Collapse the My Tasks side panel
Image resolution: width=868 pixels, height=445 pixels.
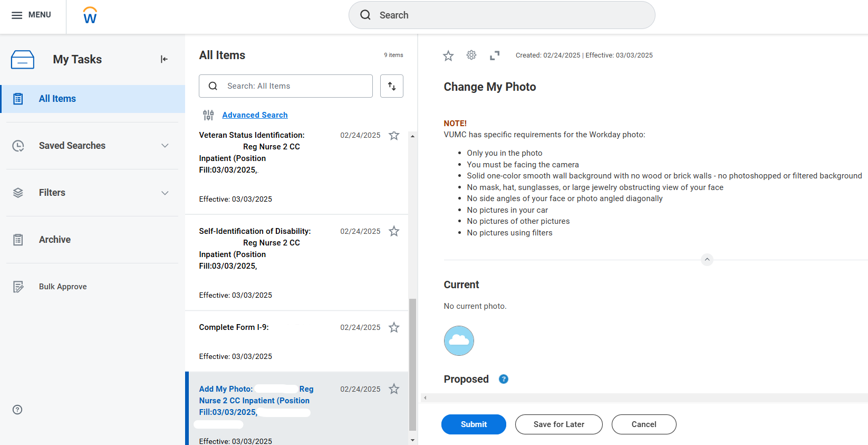coord(164,59)
